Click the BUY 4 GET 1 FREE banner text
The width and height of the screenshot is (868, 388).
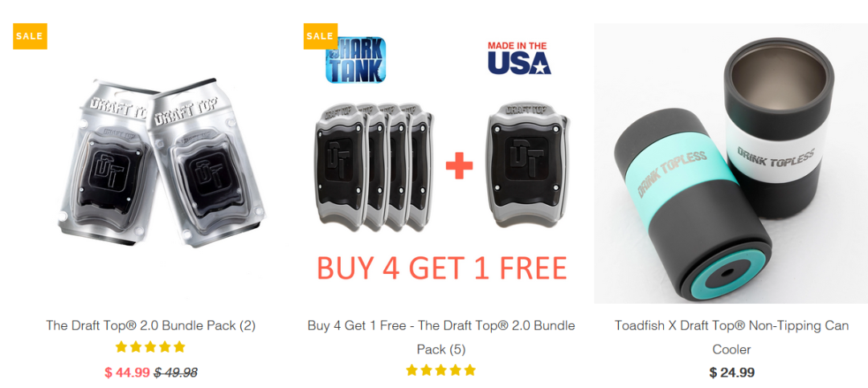point(442,268)
